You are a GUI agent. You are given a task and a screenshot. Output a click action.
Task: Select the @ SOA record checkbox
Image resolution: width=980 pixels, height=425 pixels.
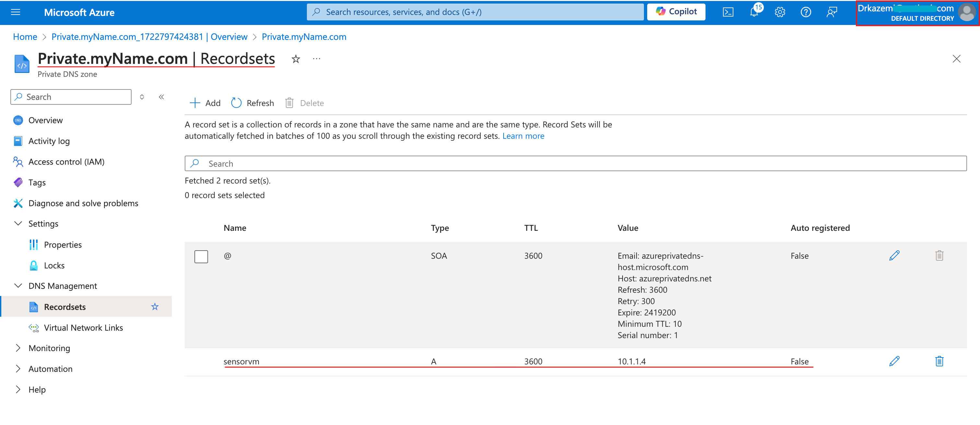pyautogui.click(x=201, y=256)
